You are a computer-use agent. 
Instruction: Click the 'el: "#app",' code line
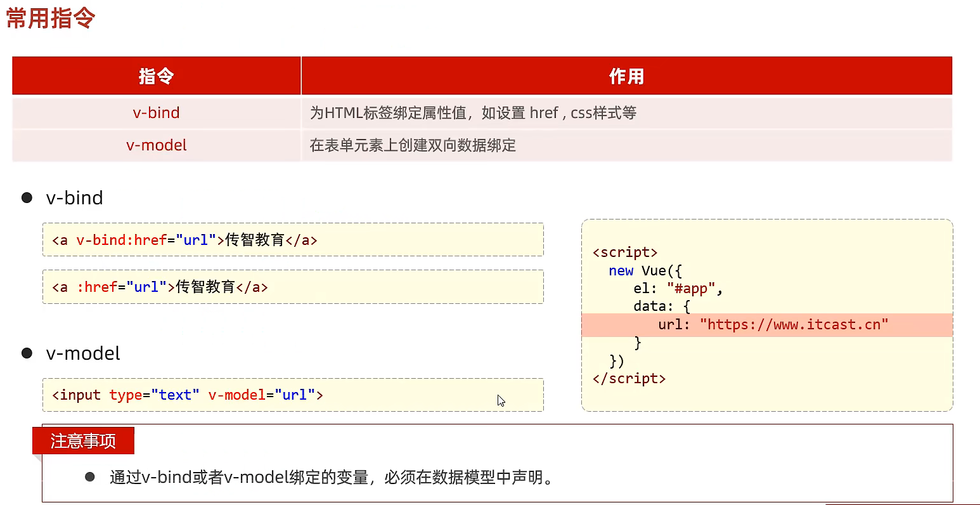678,289
